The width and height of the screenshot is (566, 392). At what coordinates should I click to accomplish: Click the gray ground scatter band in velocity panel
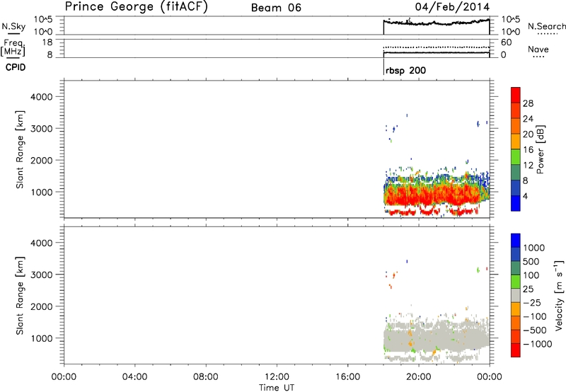pos(437,340)
